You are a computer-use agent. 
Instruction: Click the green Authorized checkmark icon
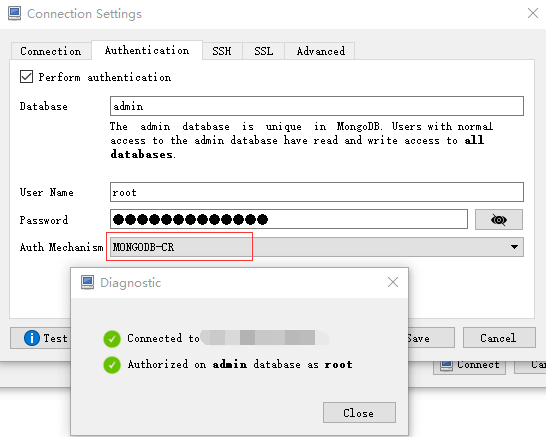point(112,365)
